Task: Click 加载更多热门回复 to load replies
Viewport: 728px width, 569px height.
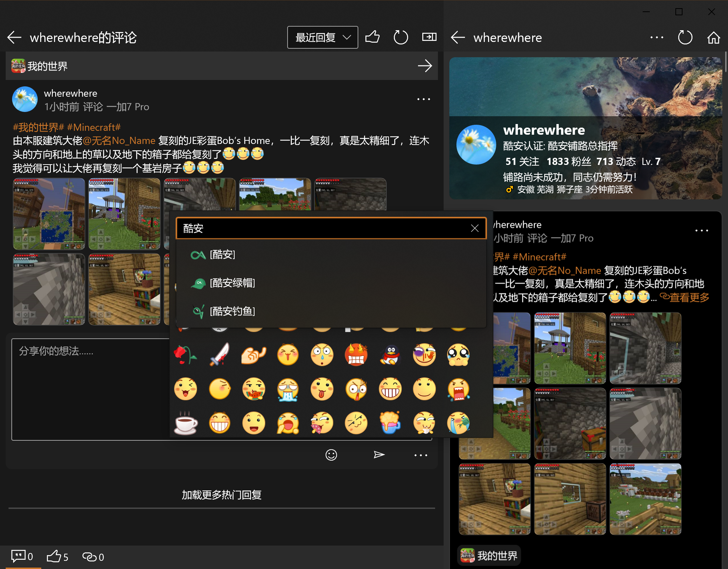Action: (x=221, y=495)
